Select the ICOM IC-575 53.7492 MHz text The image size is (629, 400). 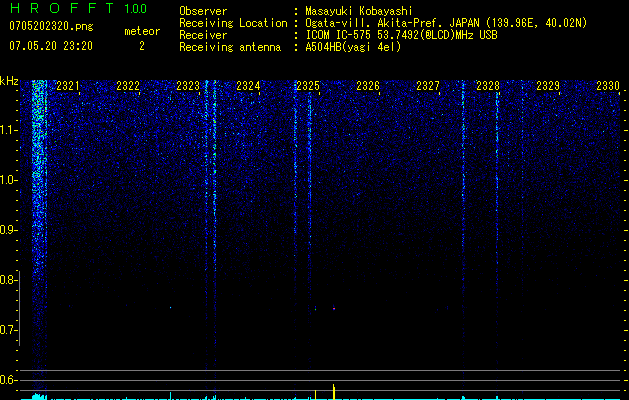click(401, 35)
